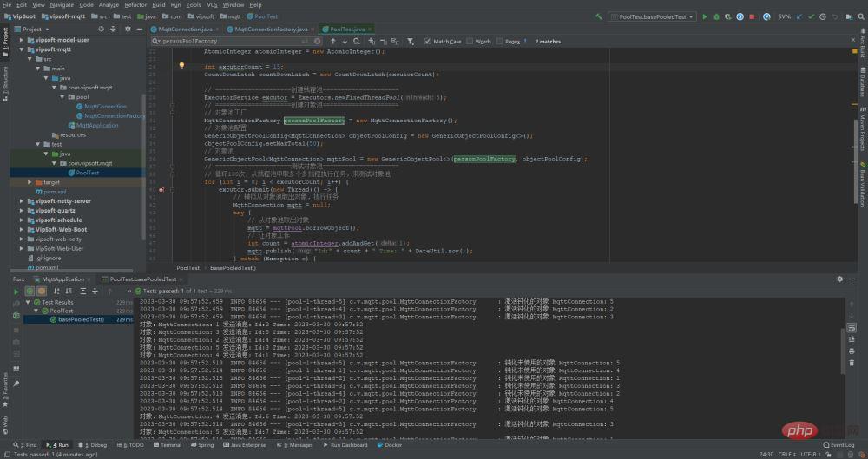Stop the process with red square icon
The width and height of the screenshot is (868, 459).
752,16
